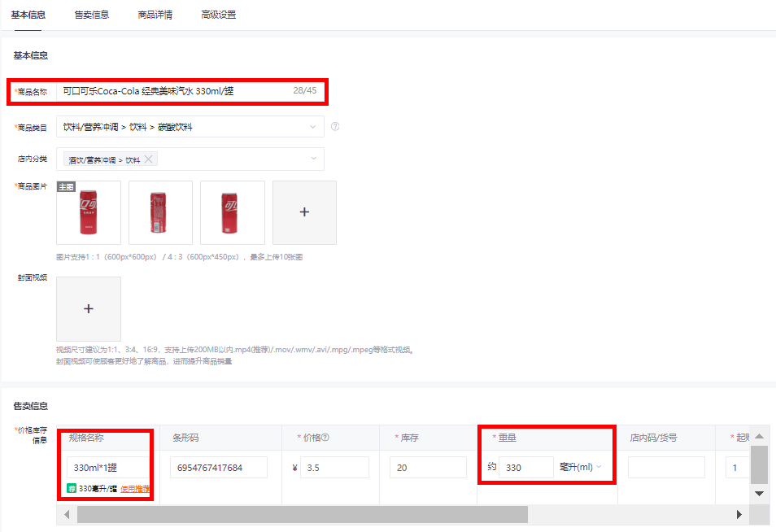Click the 图片支持1:1 image hint text
The height and width of the screenshot is (532, 776).
(x=179, y=257)
